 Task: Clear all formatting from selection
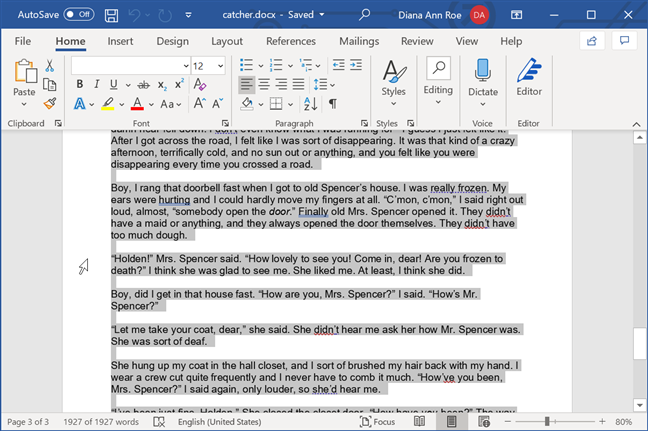[200, 84]
